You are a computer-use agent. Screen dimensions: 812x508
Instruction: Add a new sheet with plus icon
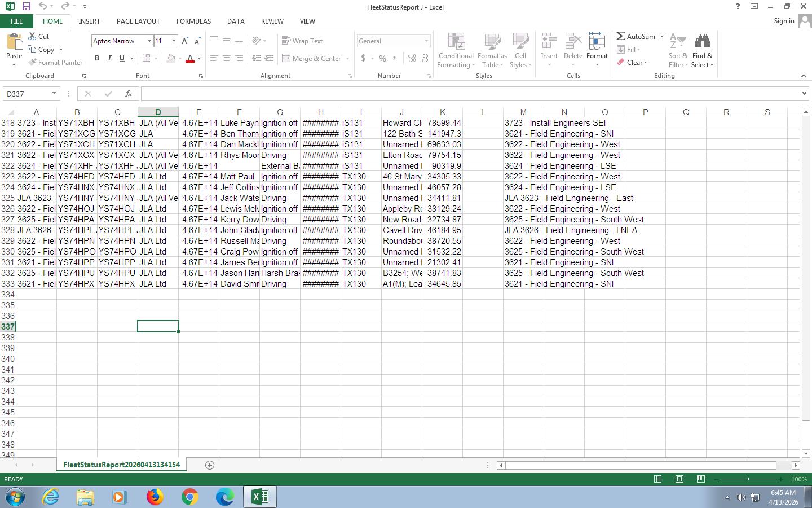210,465
